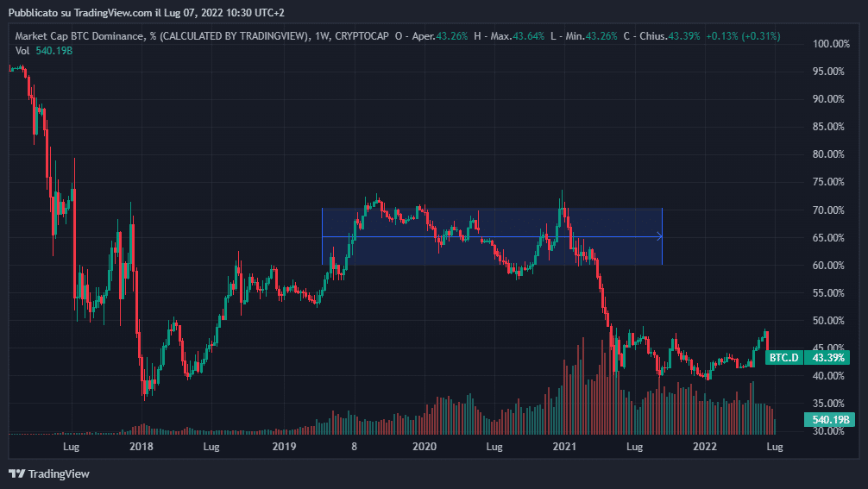868x489 pixels.
Task: Click the 30.00% level on price scale
Action: point(833,431)
